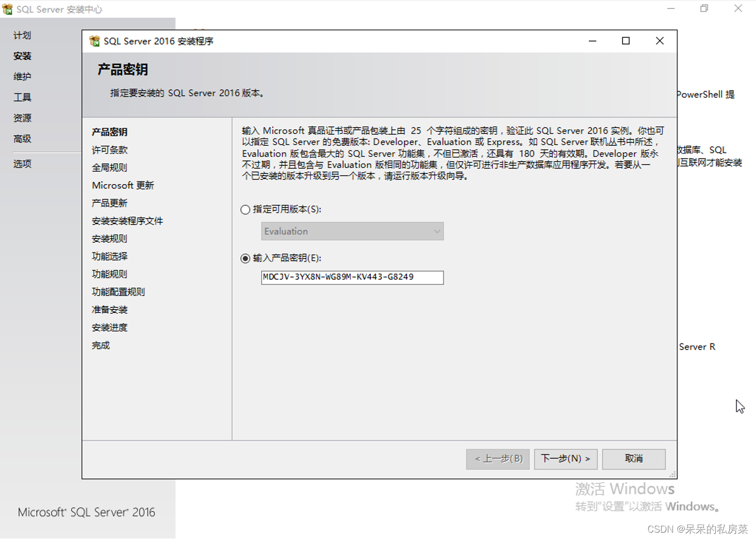Select the 全局规则 step
Image resolution: width=756 pixels, height=539 pixels.
(x=110, y=167)
